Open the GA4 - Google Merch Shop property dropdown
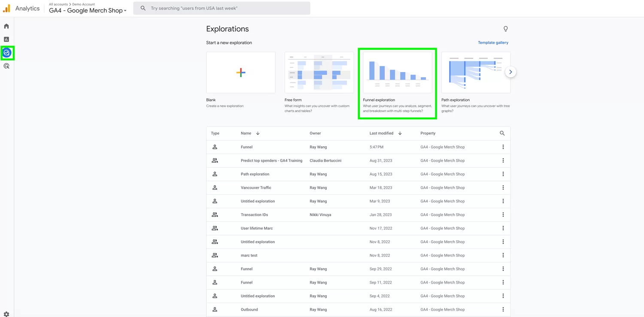644x317 pixels. click(88, 11)
